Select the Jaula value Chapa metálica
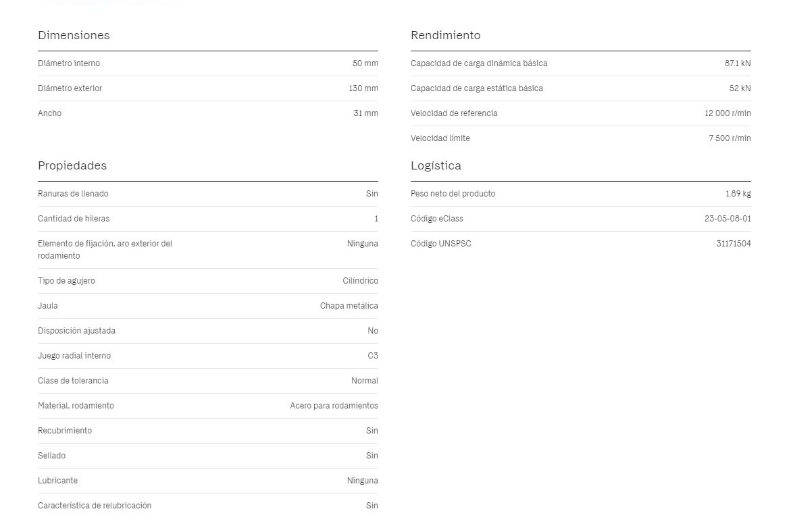Viewport: 789px width, 532px height. click(x=349, y=306)
